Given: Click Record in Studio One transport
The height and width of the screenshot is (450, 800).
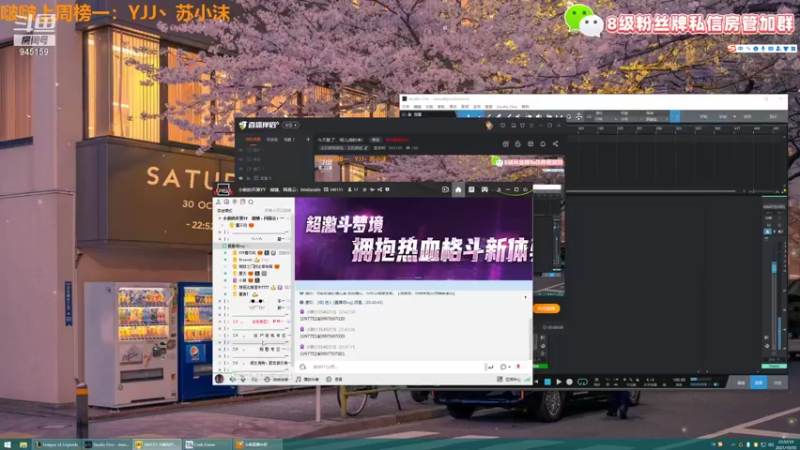Looking at the screenshot, I should coord(569,382).
